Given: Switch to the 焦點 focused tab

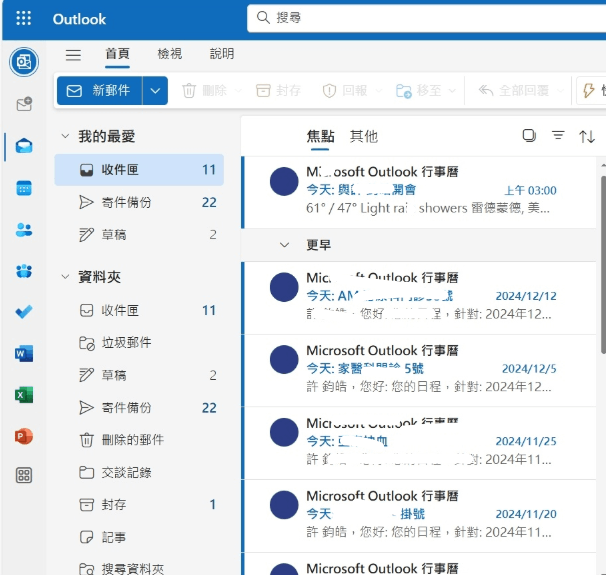Looking at the screenshot, I should coord(320,136).
